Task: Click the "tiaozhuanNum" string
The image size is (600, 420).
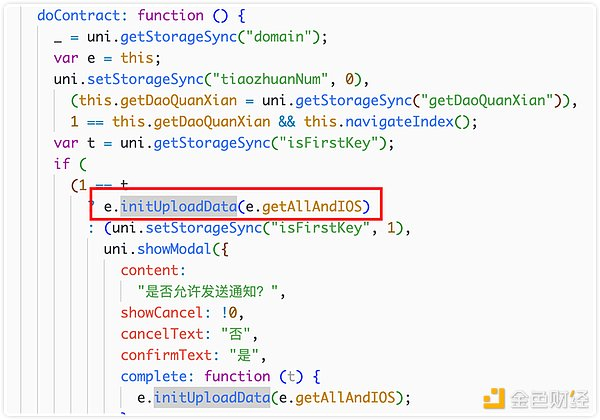Action: (271, 80)
